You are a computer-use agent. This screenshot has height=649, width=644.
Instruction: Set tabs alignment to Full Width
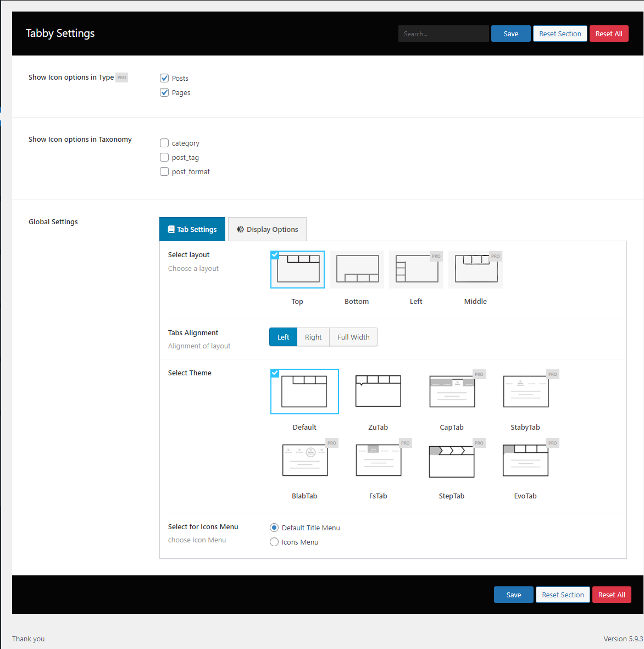tap(353, 337)
